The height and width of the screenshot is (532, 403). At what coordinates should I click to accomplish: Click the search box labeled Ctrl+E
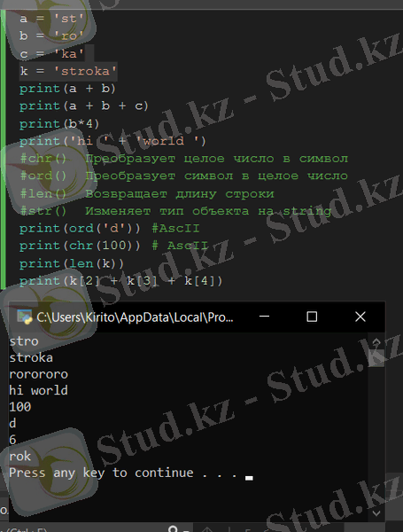[x=26, y=529]
